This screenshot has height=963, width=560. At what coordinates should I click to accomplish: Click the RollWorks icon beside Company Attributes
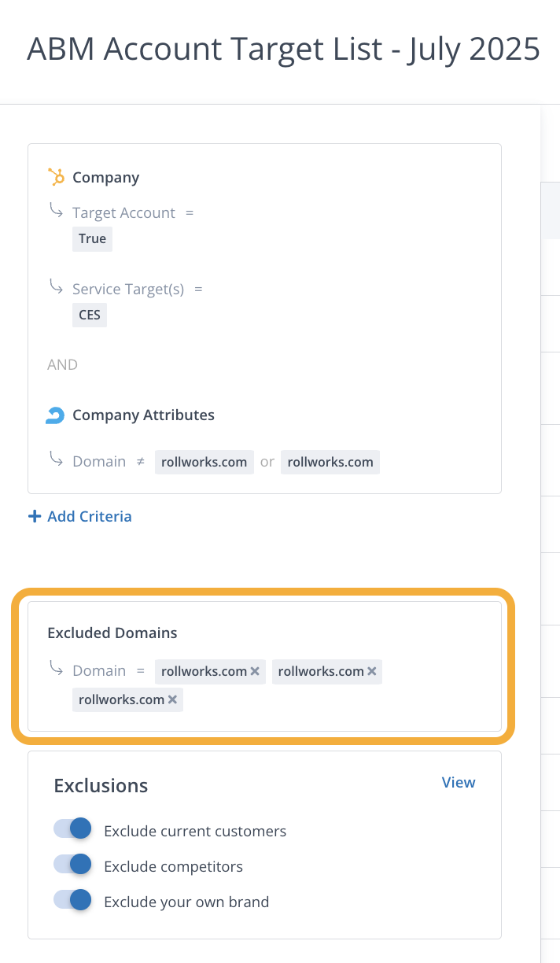tap(55, 415)
